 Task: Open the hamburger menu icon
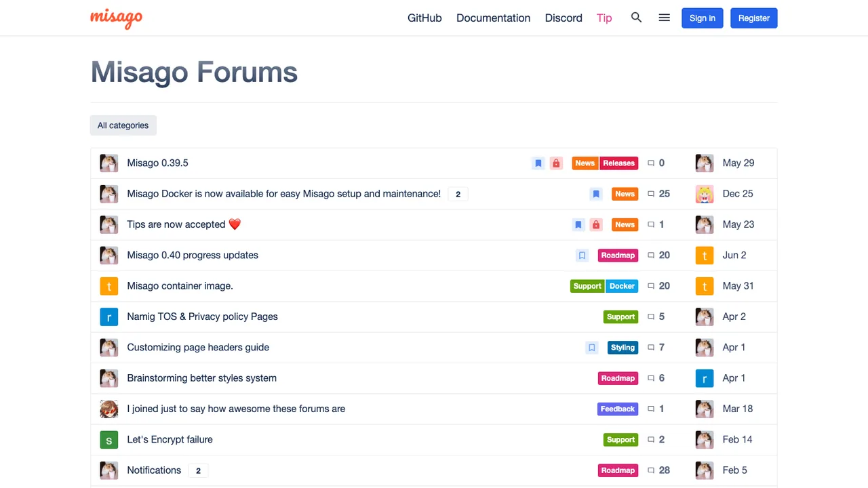[x=665, y=18]
